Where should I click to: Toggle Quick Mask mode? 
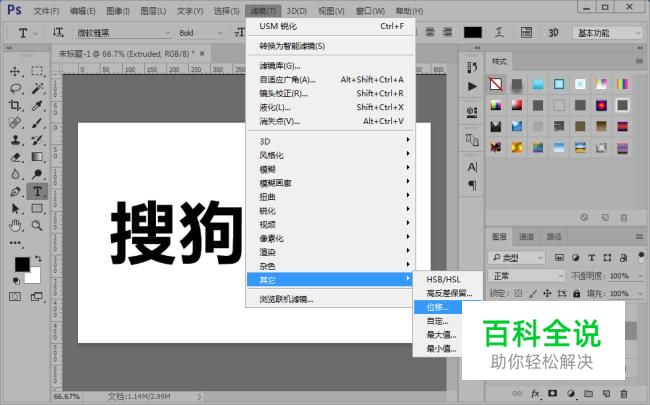[x=15, y=297]
